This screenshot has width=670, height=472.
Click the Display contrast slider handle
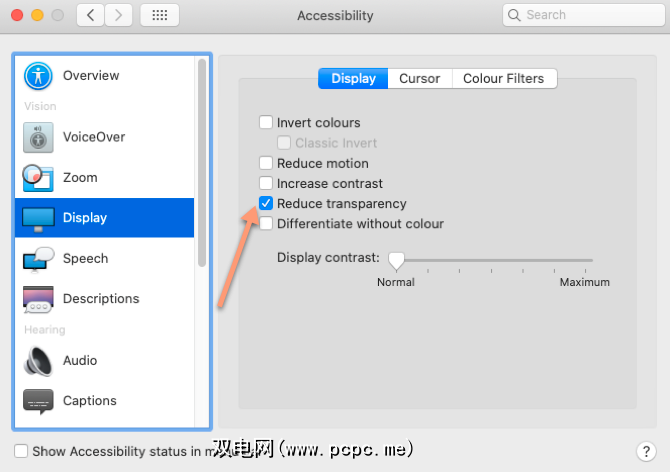396,260
